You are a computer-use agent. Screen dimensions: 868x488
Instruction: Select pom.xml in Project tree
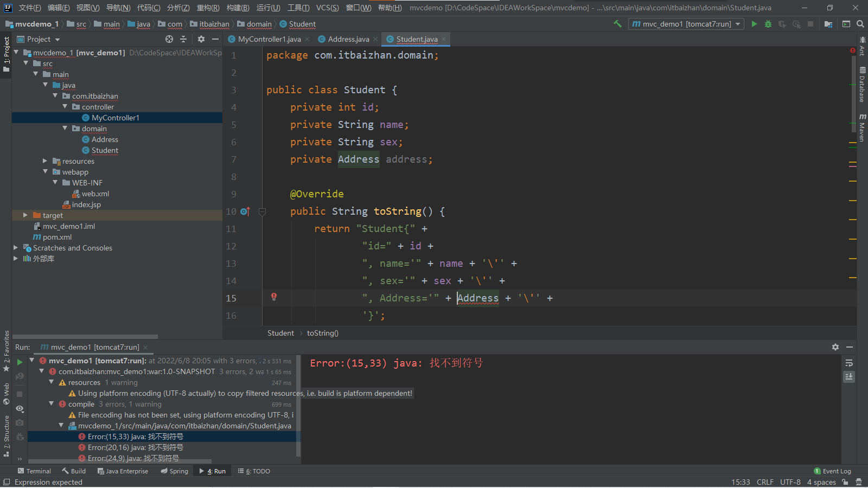point(57,237)
